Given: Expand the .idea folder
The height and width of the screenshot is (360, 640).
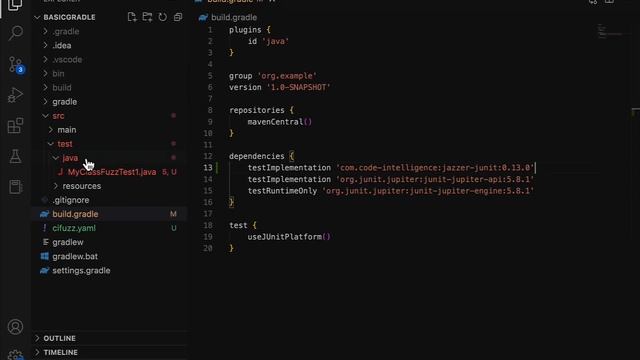Looking at the screenshot, I should click(x=62, y=46).
